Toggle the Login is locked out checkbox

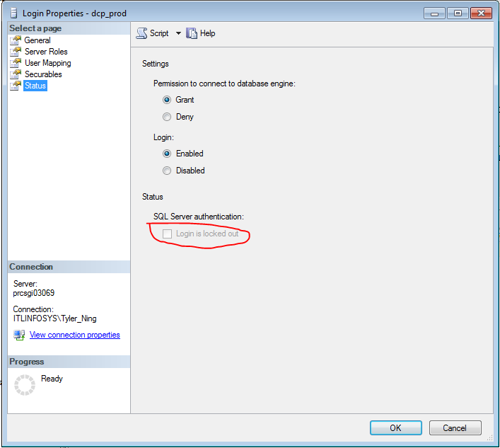pyautogui.click(x=168, y=234)
